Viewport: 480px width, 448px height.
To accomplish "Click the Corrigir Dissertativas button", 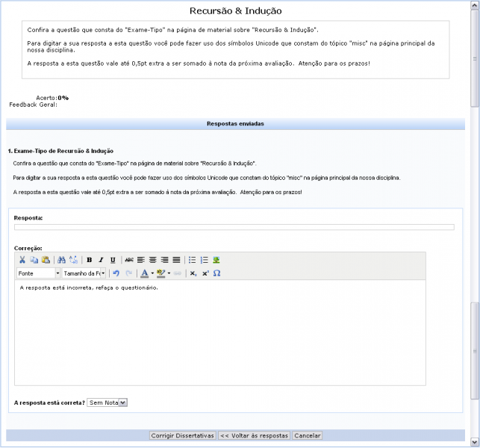I will click(x=182, y=435).
